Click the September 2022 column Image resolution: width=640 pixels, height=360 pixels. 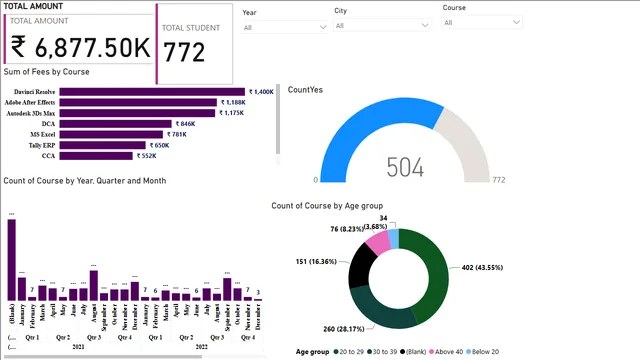click(227, 289)
